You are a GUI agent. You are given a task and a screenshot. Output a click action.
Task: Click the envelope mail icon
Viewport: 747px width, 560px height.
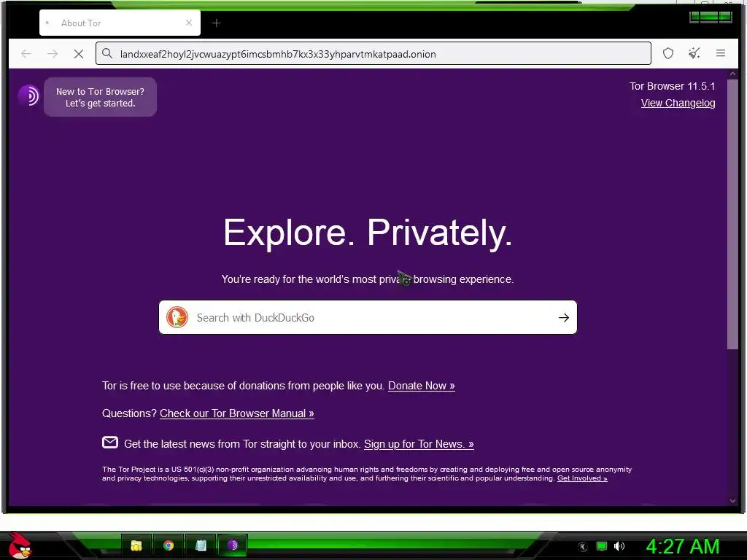tap(110, 443)
